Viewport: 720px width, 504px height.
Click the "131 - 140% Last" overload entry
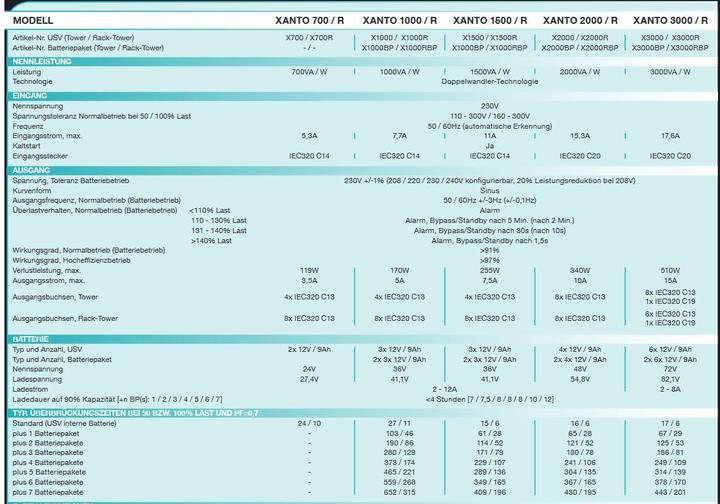point(219,230)
